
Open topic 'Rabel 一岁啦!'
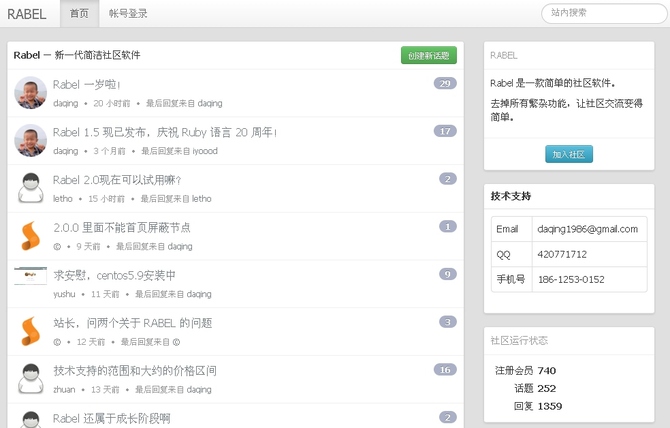[86, 85]
